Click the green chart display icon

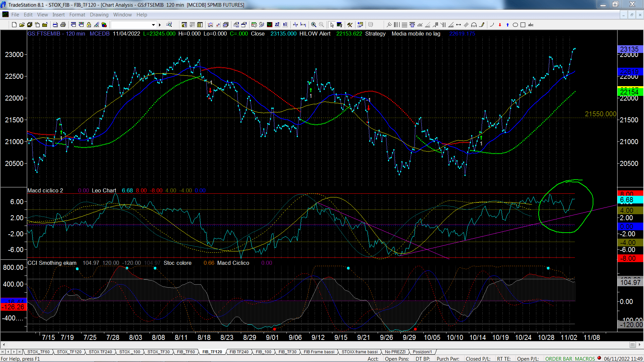coord(269,25)
